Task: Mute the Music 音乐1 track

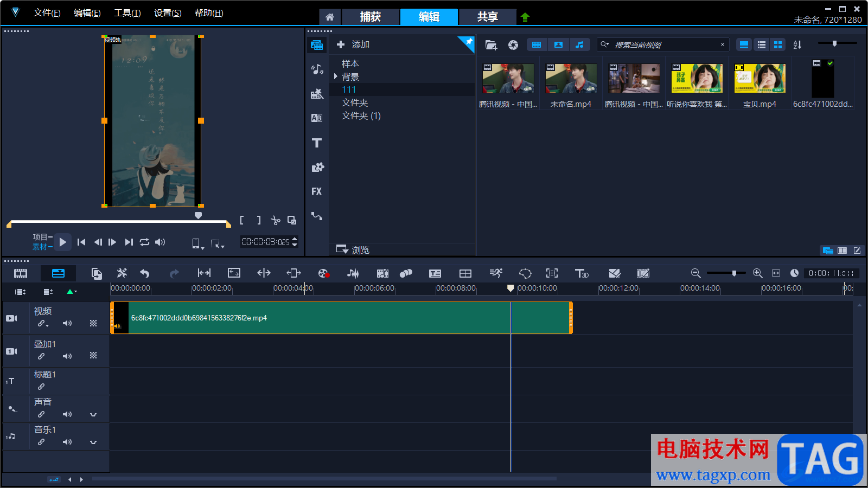Action: tap(67, 442)
